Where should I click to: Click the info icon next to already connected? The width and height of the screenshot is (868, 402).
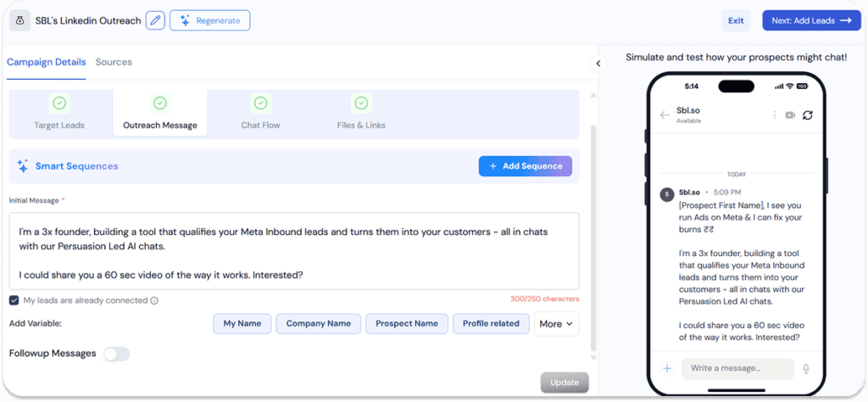[154, 300]
